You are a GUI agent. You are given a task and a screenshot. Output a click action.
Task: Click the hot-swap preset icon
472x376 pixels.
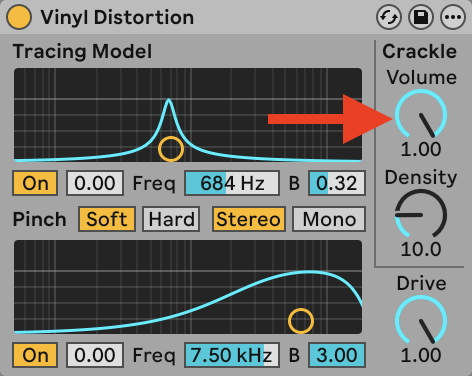[x=389, y=17]
